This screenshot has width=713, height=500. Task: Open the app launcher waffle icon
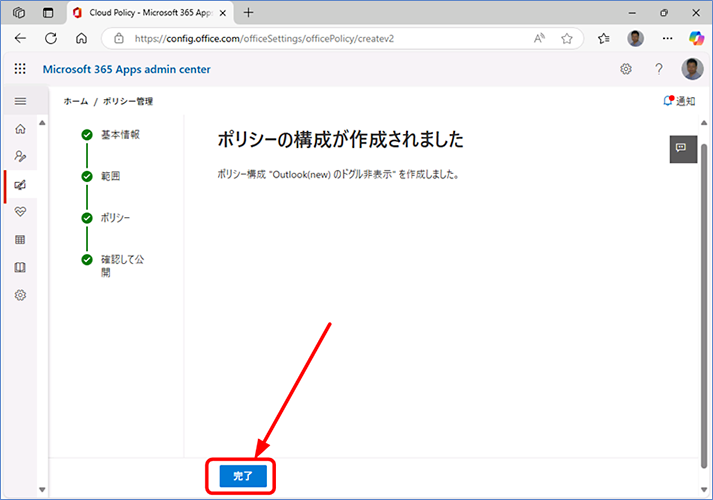coord(20,69)
